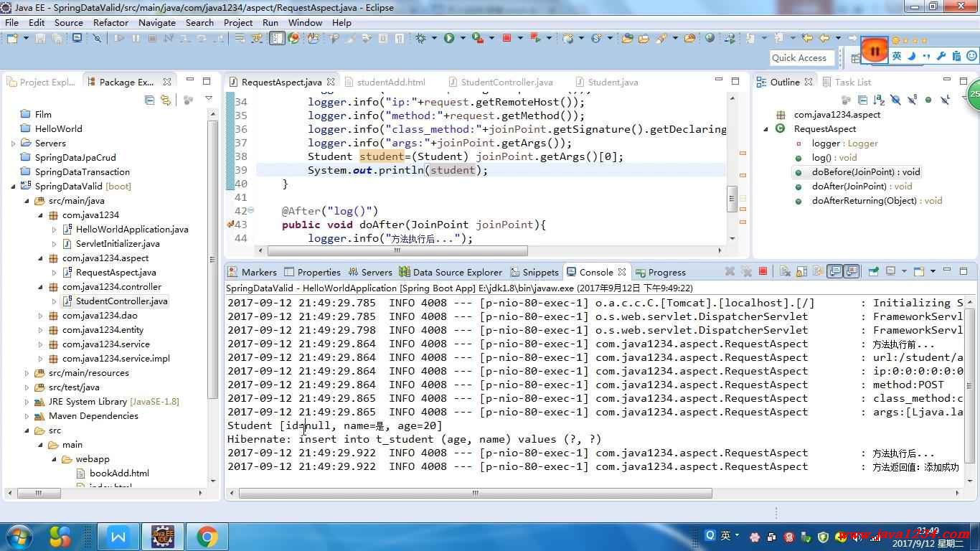
Task: Open Package Explorer view menu arrow
Action: tap(209, 99)
